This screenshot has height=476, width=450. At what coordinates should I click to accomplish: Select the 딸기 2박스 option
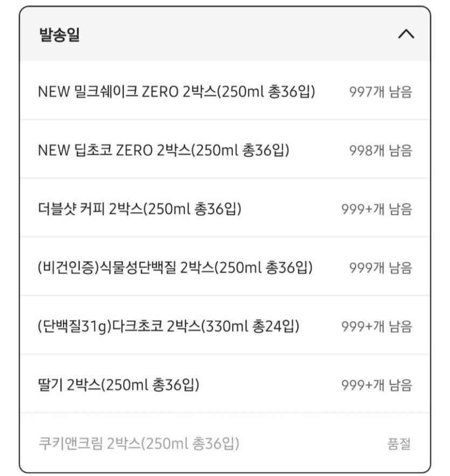click(x=119, y=385)
